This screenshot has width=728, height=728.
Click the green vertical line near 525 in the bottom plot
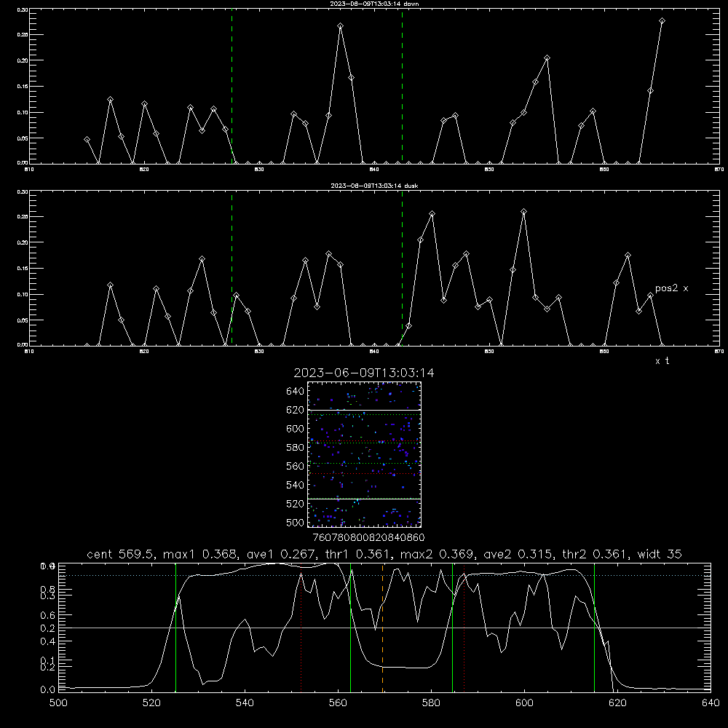[176, 628]
